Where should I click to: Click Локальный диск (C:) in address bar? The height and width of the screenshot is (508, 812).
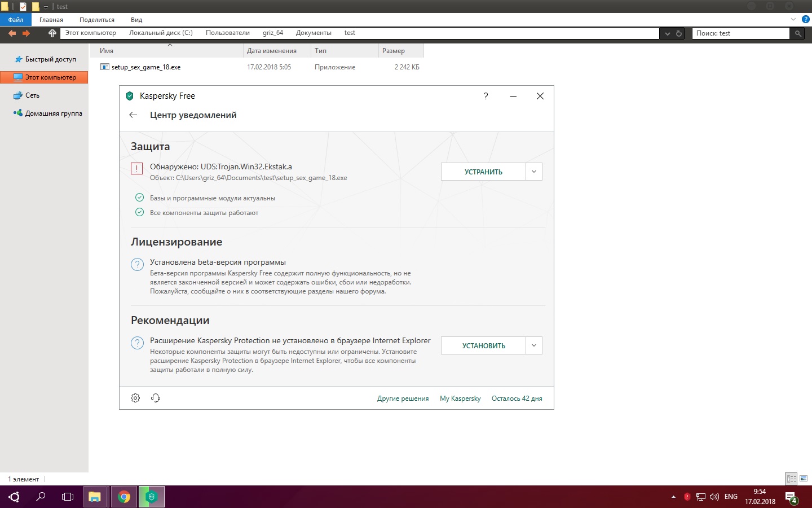pyautogui.click(x=161, y=33)
